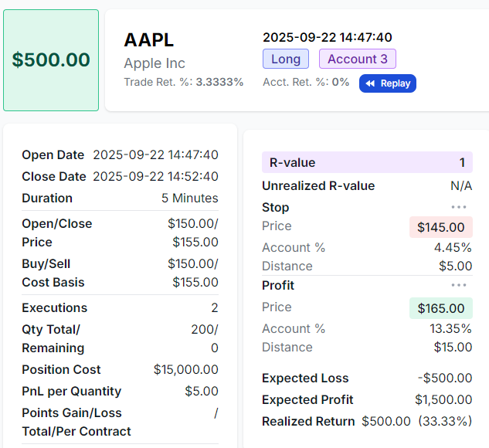Screen dimensions: 489x448
Task: Click the Trade Ret. % 3.3333% value
Action: click(x=219, y=82)
